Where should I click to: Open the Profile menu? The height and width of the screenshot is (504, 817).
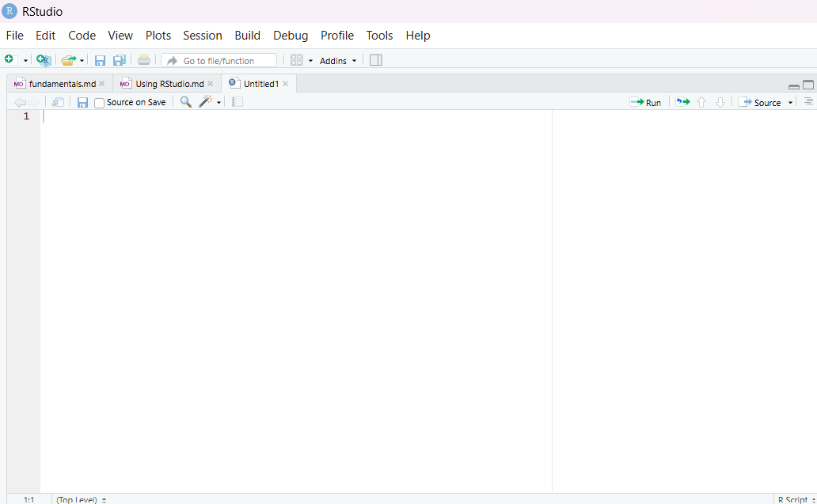click(337, 36)
